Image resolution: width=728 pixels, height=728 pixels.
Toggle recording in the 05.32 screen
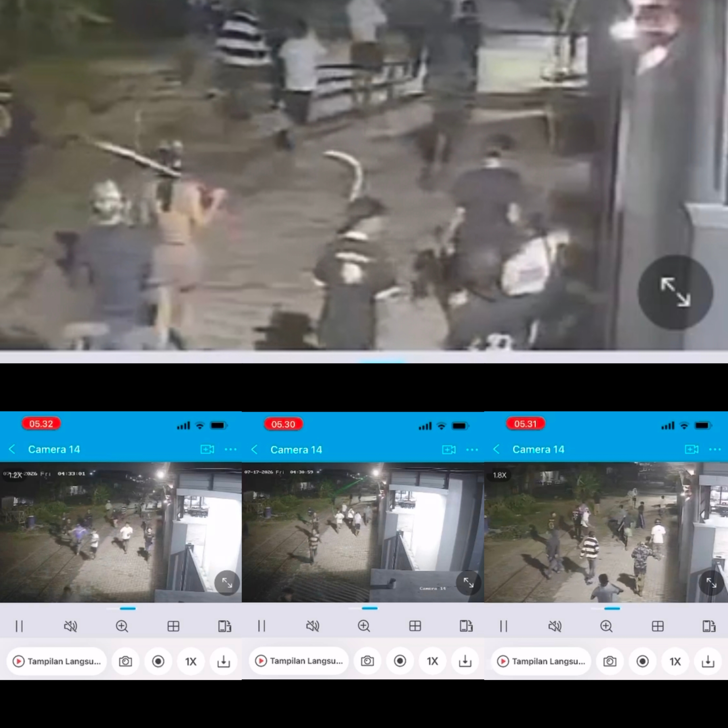158,661
